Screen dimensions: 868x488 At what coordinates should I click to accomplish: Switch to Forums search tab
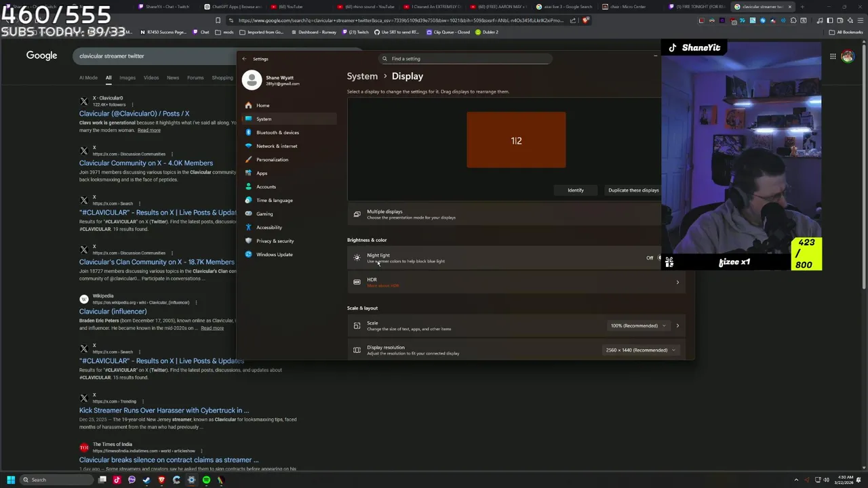point(195,78)
